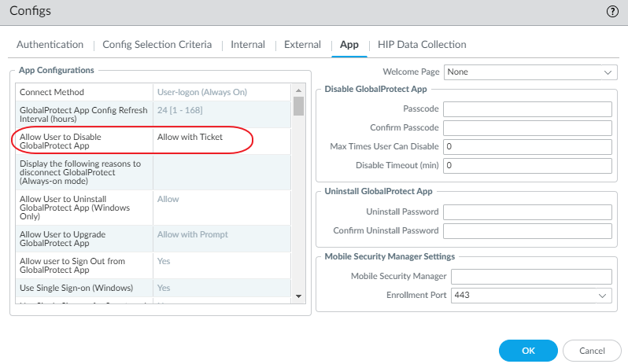Expand the Welcome Page dropdown

point(530,72)
